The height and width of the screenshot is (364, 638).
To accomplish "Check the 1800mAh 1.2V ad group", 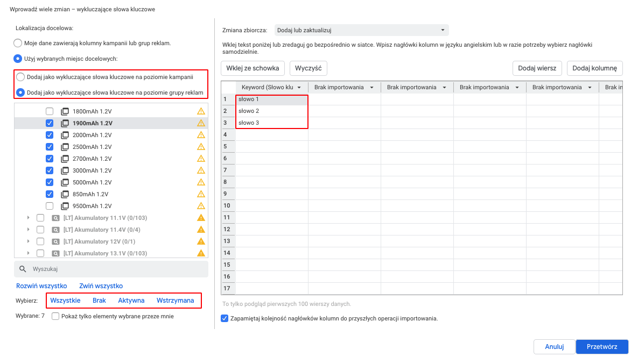I will click(50, 111).
